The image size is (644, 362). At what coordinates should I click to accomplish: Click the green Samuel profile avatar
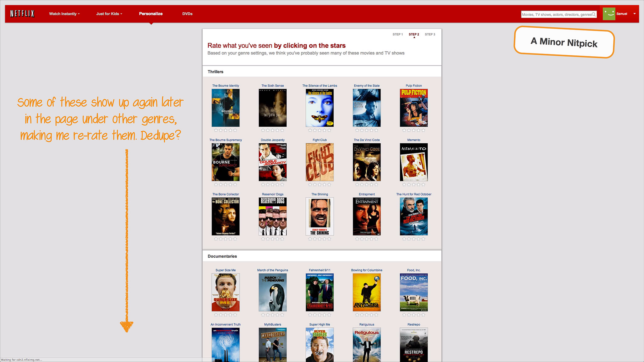point(609,14)
